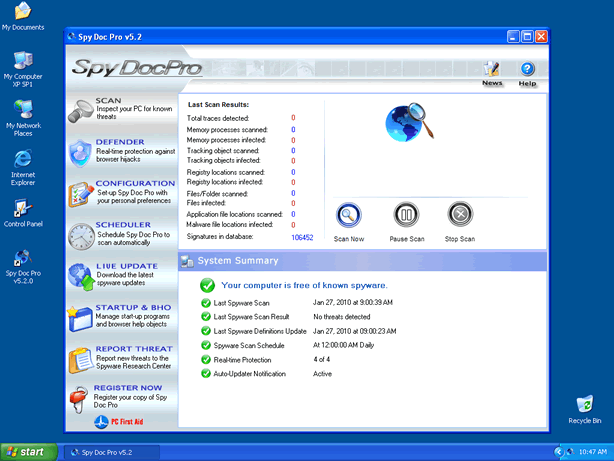Select the Recycle Bin desktop icon
The image size is (614, 461).
click(x=584, y=406)
